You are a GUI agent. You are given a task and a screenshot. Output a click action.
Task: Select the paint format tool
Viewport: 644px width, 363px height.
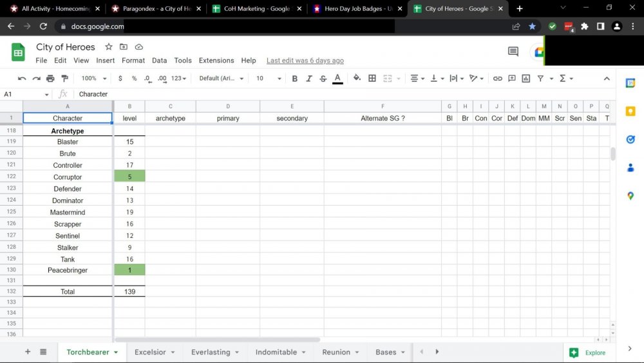click(64, 78)
